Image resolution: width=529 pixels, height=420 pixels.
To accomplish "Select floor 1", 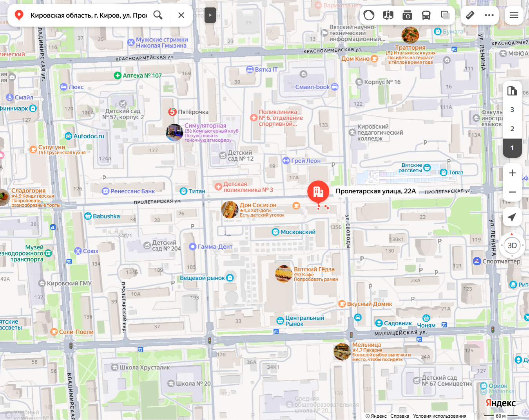I will 512,148.
